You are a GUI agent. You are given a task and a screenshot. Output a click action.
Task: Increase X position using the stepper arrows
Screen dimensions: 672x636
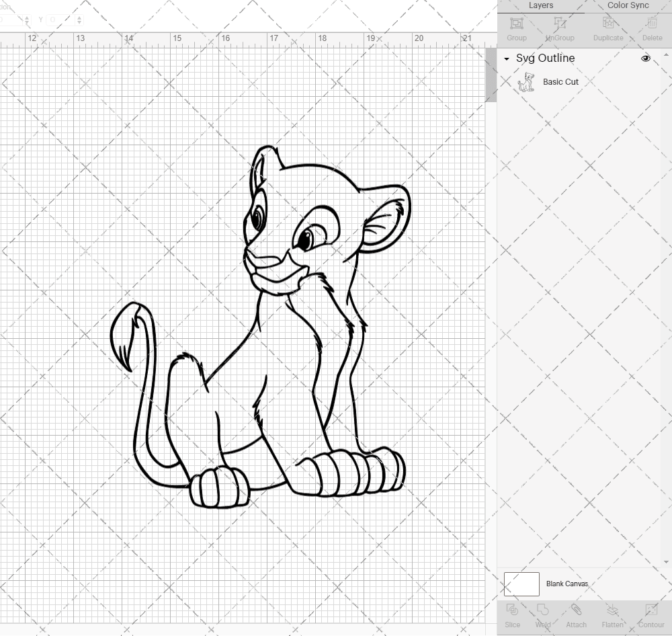tap(26, 17)
